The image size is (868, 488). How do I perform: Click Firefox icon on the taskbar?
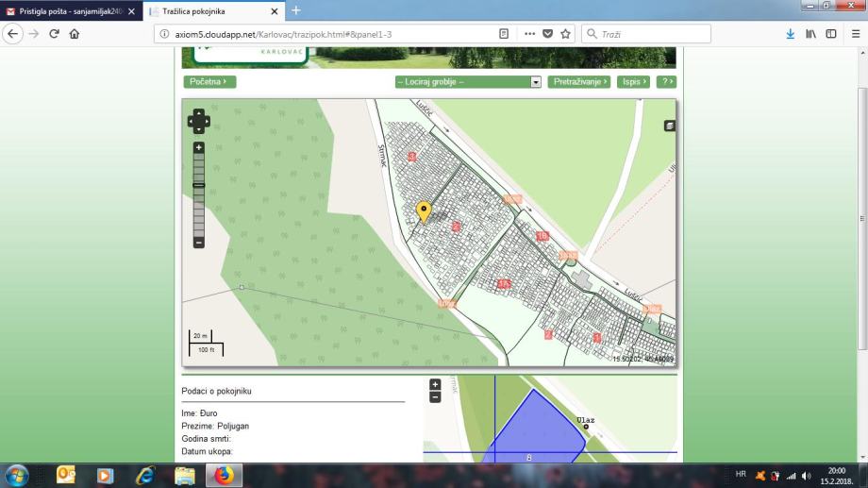pos(225,476)
